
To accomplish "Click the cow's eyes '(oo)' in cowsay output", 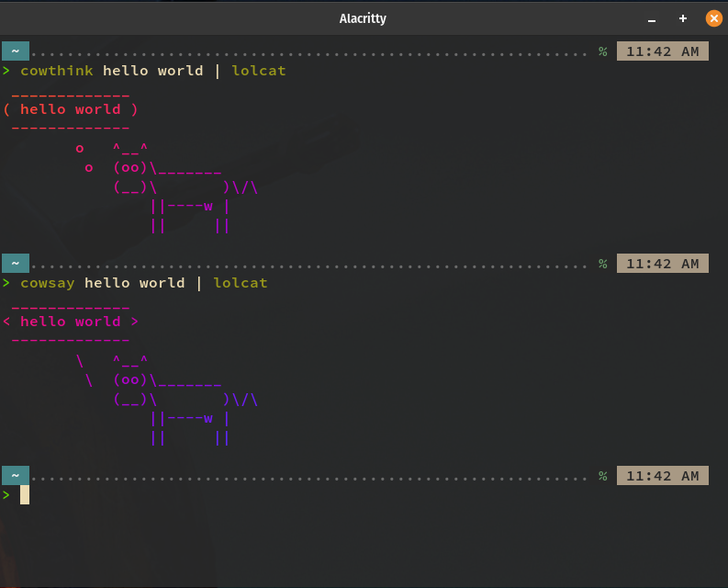I will click(130, 379).
